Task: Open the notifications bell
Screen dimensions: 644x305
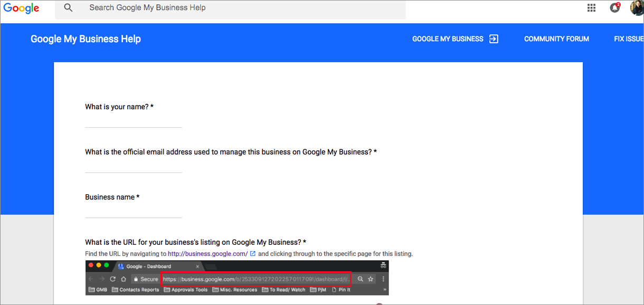Action: [x=615, y=7]
